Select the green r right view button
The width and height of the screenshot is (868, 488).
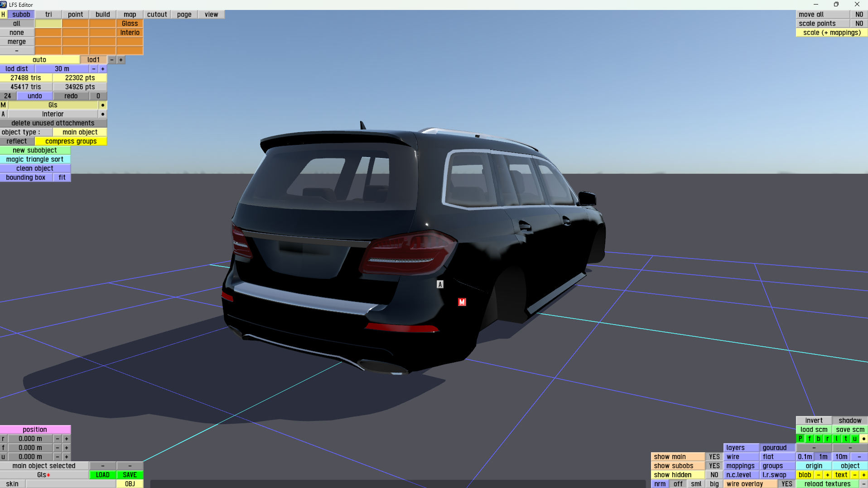[x=828, y=439]
